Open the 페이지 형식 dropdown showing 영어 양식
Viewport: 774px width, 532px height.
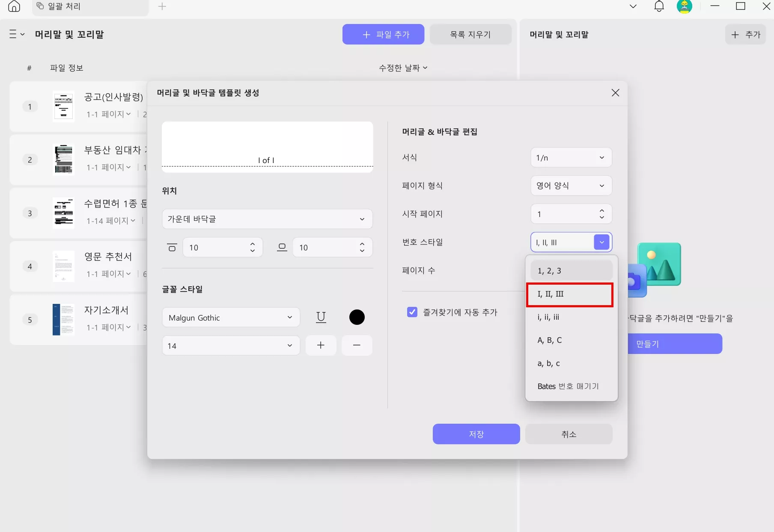571,185
